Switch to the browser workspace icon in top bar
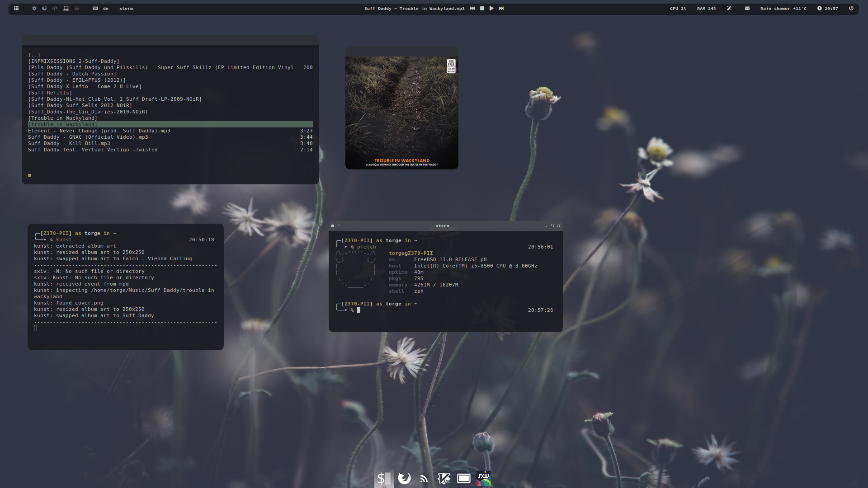The width and height of the screenshot is (868, 488). (44, 8)
